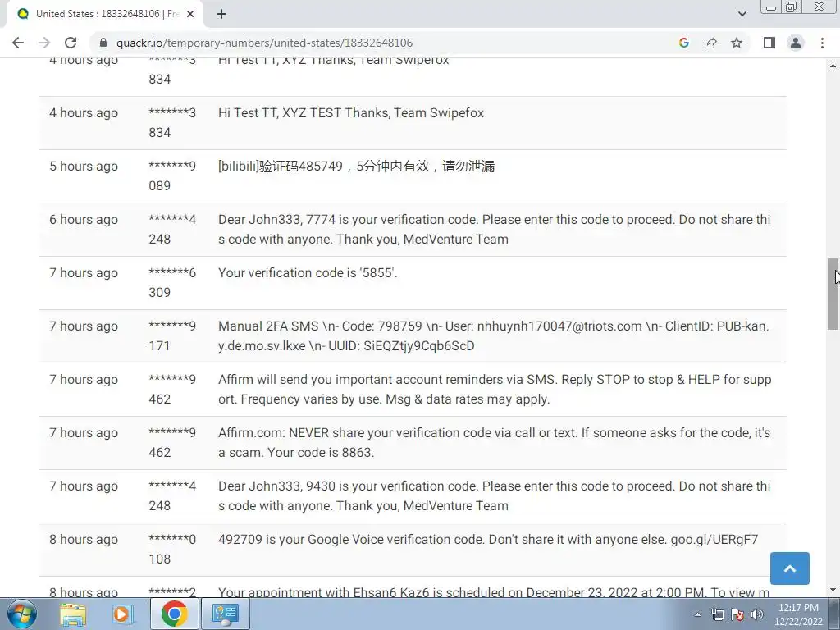Click sender number ending 9171
The height and width of the screenshot is (630, 840).
tap(172, 336)
